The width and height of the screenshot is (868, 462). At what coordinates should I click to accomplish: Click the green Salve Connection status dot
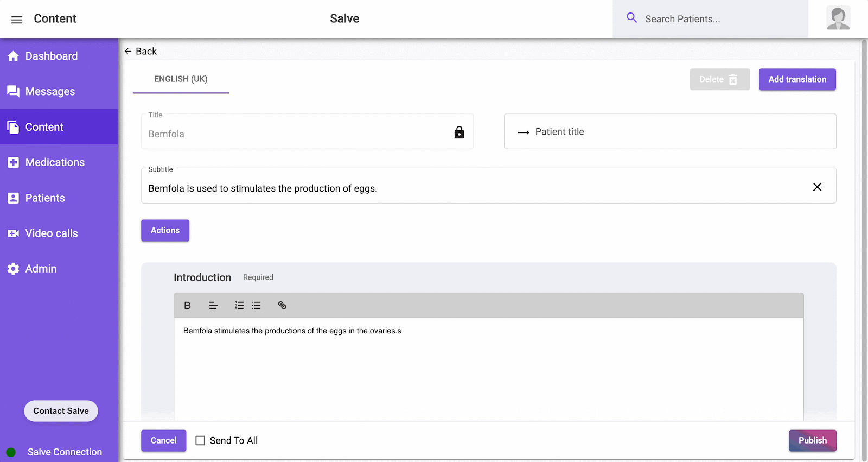(x=11, y=452)
